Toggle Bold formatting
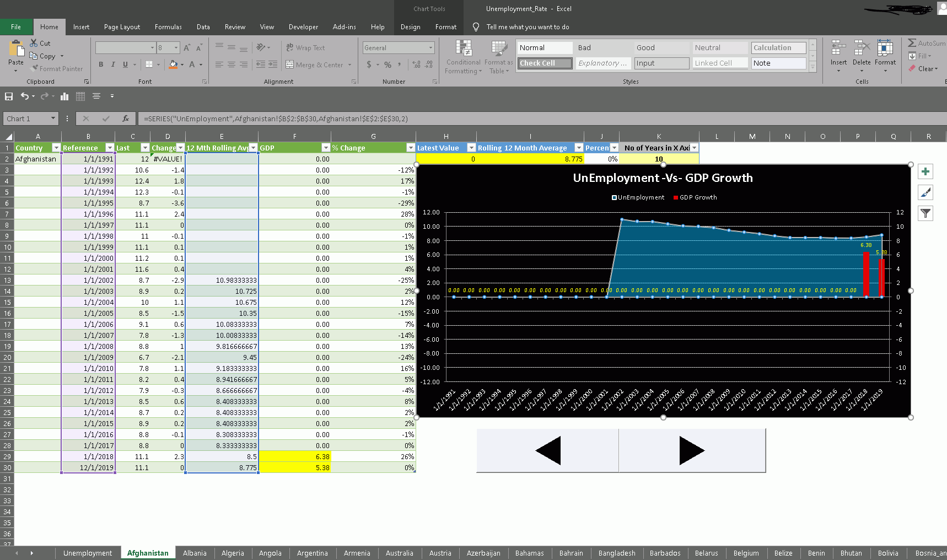 pos(101,64)
